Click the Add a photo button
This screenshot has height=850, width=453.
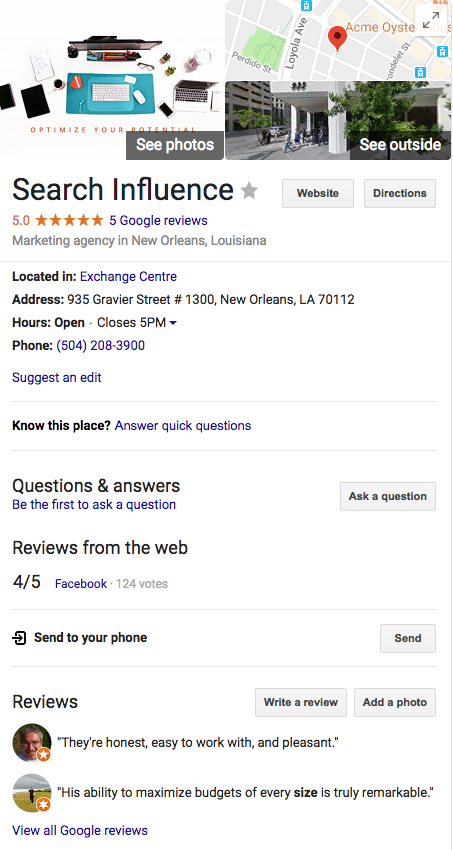395,703
